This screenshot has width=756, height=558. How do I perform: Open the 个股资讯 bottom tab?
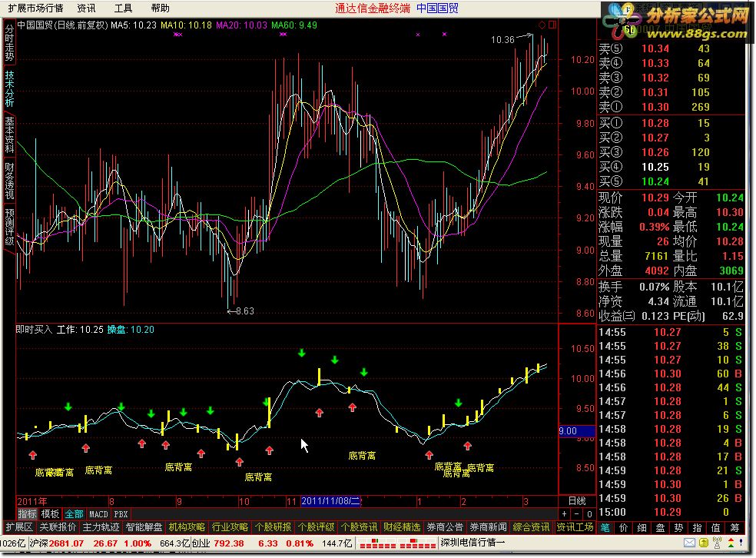pyautogui.click(x=359, y=527)
